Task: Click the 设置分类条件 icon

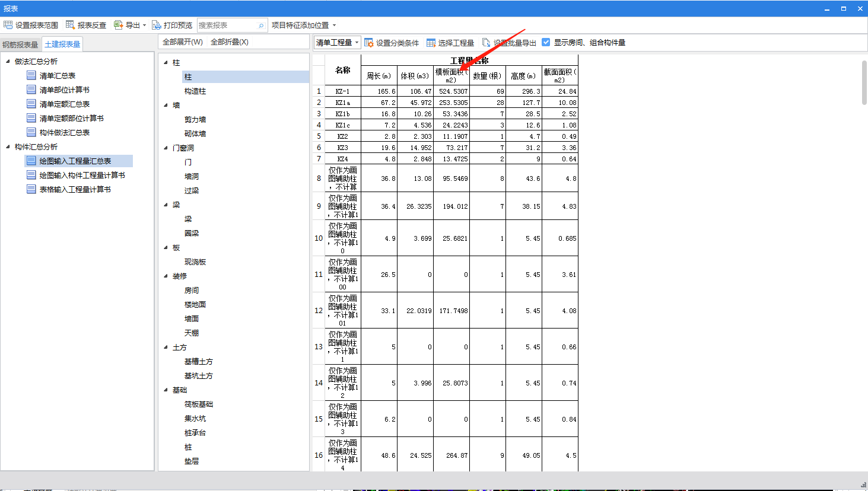Action: point(369,43)
